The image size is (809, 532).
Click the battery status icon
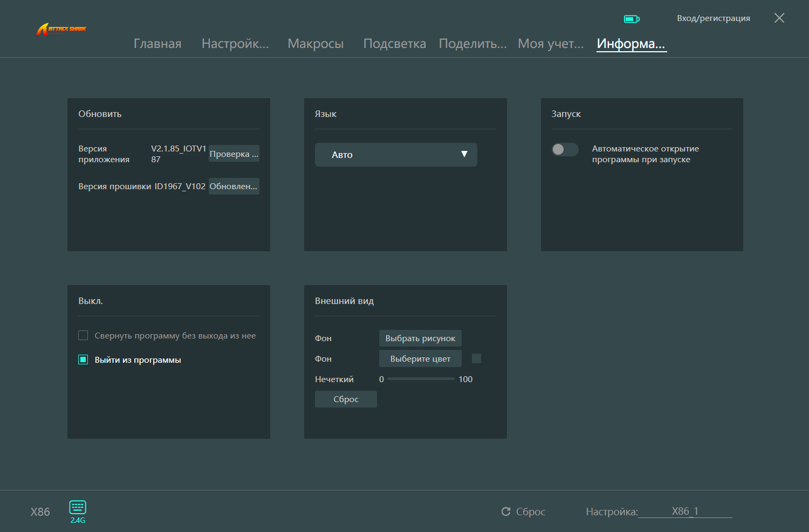click(631, 19)
